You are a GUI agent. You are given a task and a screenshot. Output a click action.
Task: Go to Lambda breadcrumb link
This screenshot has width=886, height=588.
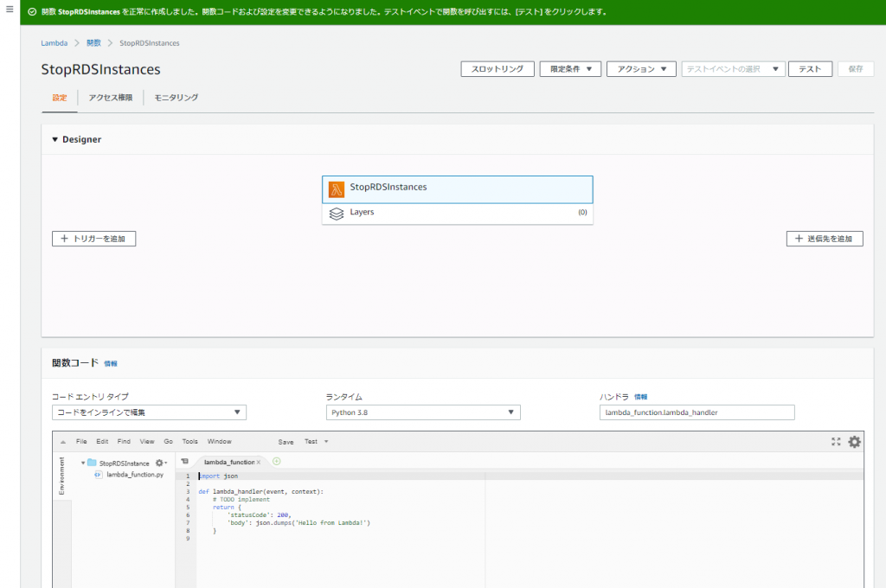pos(55,43)
